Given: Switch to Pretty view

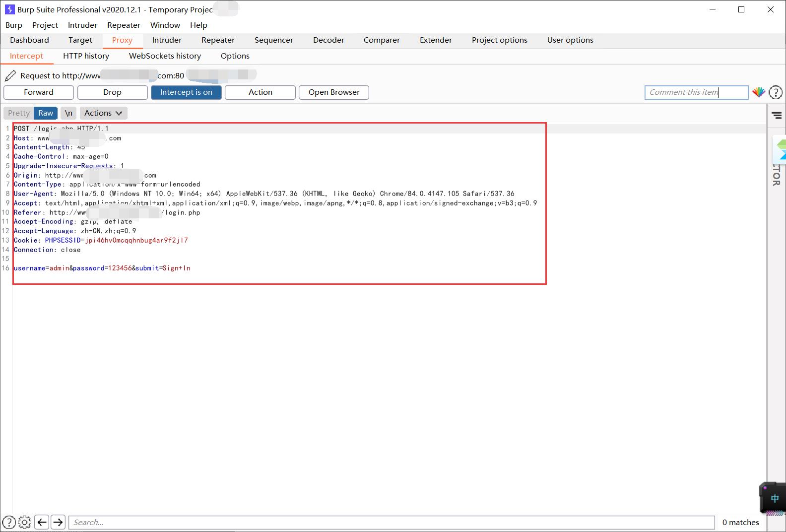Looking at the screenshot, I should coord(19,113).
